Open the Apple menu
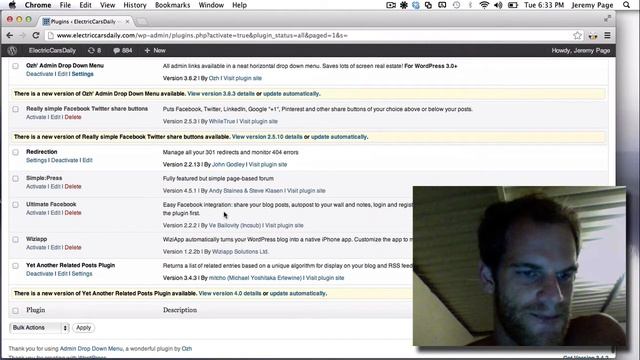Viewport: 640px width, 360px height. [x=12, y=5]
